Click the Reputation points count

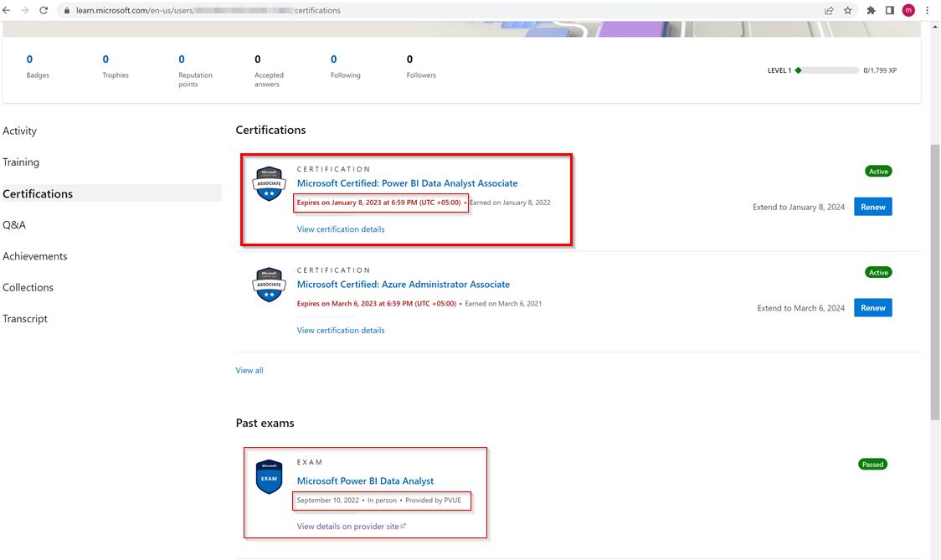pos(182,59)
